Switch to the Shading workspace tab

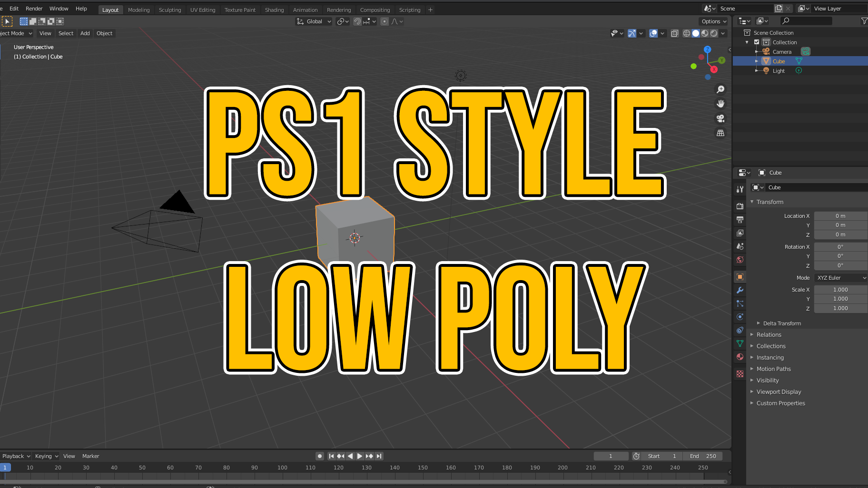pos(274,10)
